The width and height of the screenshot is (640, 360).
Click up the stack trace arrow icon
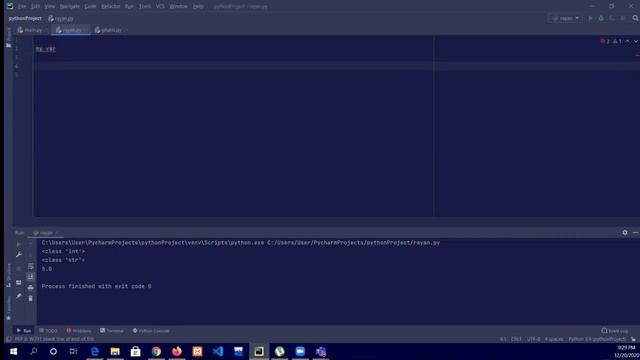point(31,244)
